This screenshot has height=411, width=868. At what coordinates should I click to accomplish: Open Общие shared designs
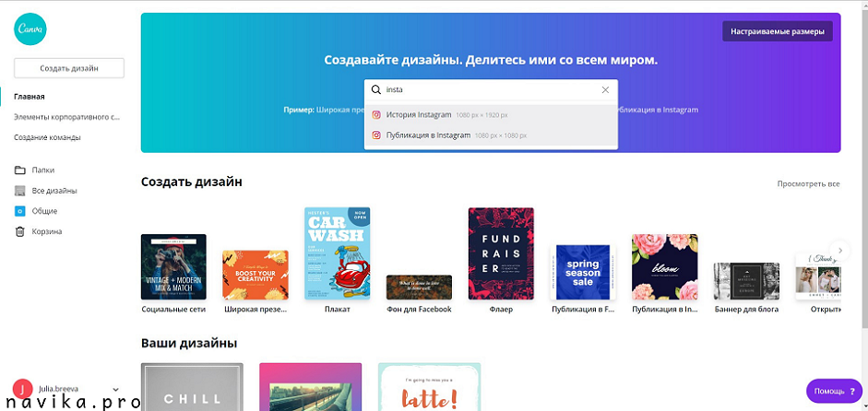tap(44, 211)
